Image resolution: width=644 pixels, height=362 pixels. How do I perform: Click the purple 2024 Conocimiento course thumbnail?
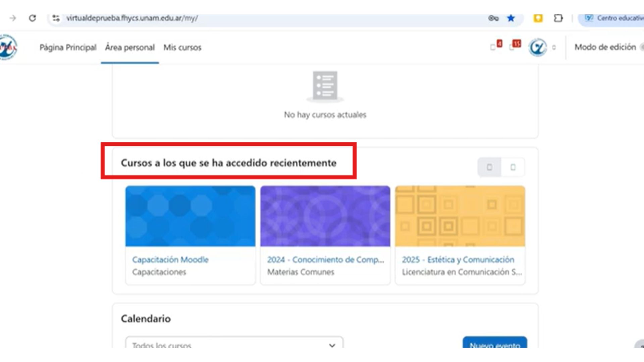(x=325, y=216)
